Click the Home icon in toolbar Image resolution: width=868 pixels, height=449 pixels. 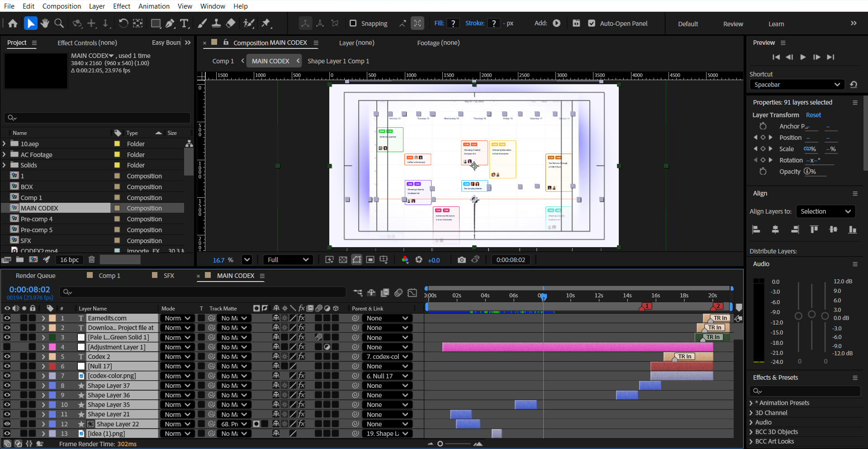[x=13, y=23]
